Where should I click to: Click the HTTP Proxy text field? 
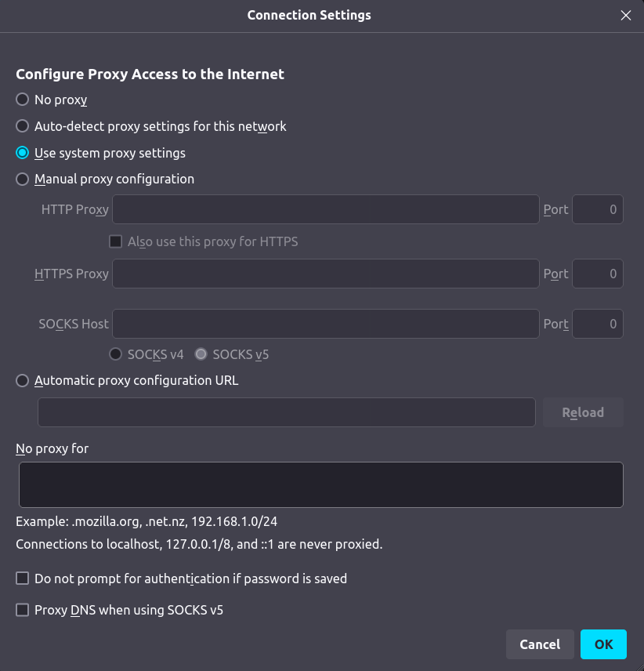pos(326,210)
